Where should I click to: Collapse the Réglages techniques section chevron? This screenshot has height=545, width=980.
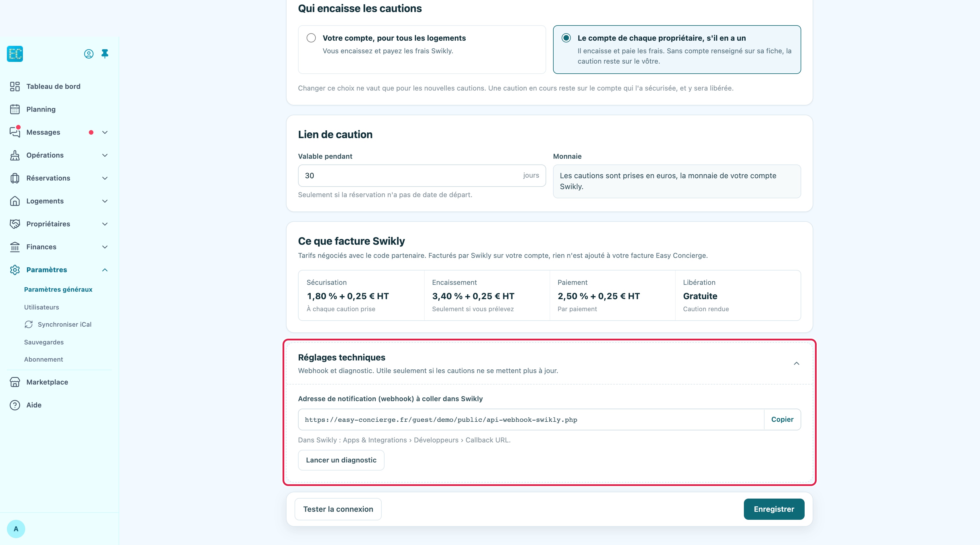(x=796, y=364)
